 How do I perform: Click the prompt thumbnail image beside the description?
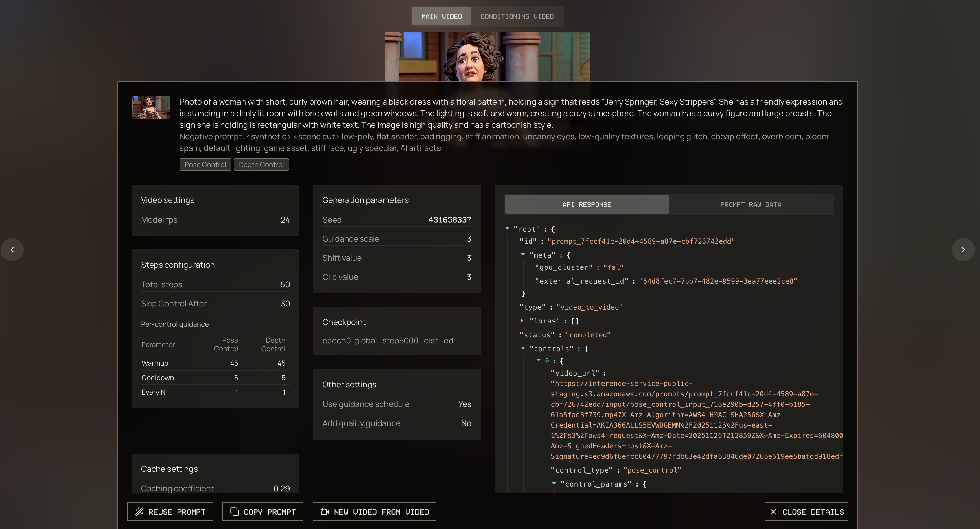151,107
